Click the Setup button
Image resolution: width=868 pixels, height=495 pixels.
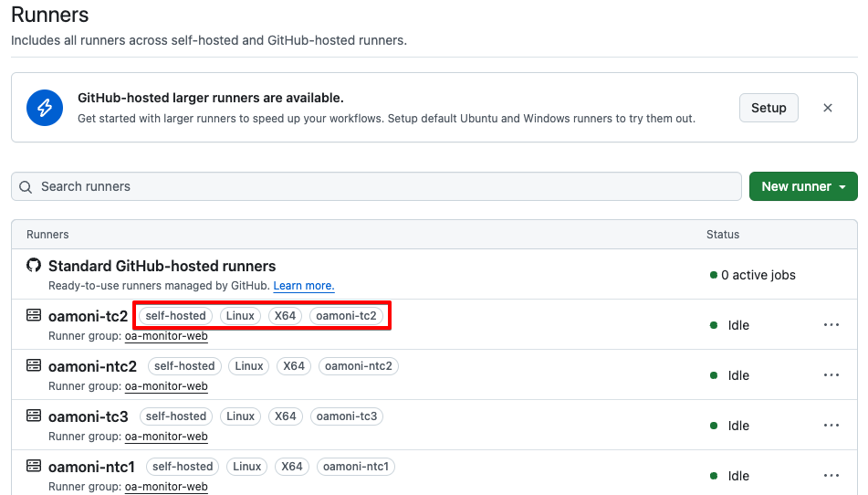click(769, 108)
